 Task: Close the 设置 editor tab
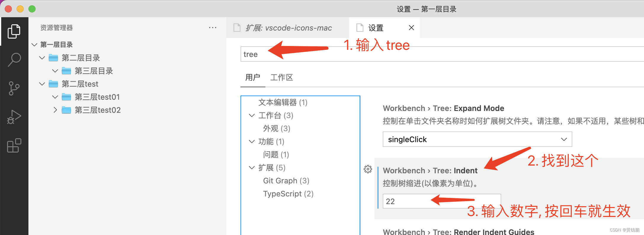coord(411,28)
